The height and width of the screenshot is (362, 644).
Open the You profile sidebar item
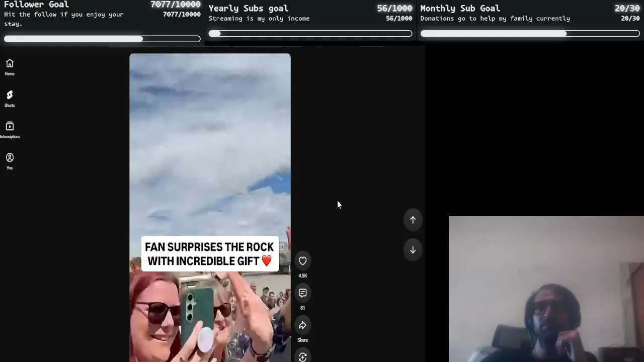pyautogui.click(x=10, y=161)
